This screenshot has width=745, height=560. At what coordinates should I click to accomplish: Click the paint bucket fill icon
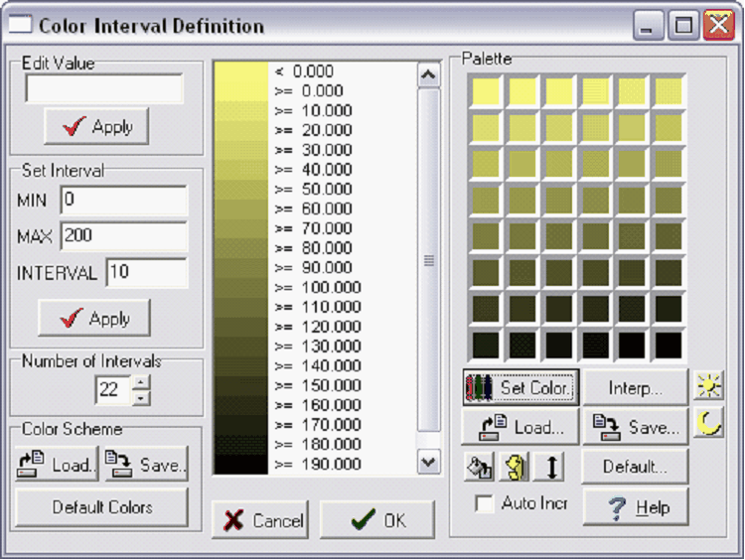click(478, 466)
